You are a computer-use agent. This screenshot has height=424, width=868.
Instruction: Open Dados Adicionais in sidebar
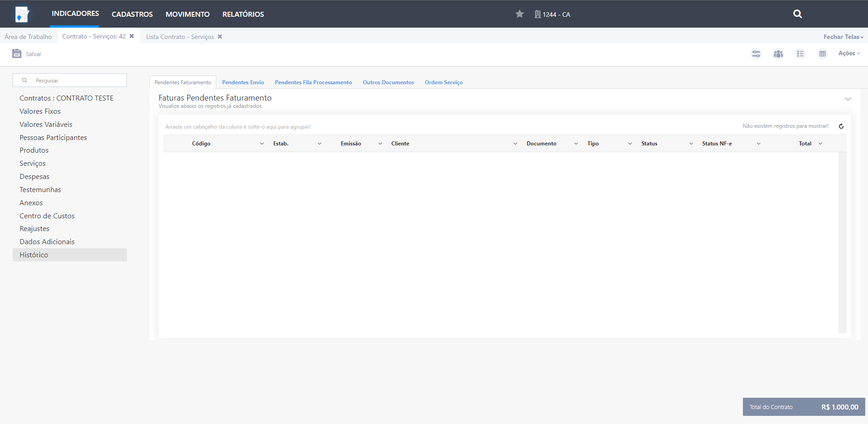[x=47, y=242]
